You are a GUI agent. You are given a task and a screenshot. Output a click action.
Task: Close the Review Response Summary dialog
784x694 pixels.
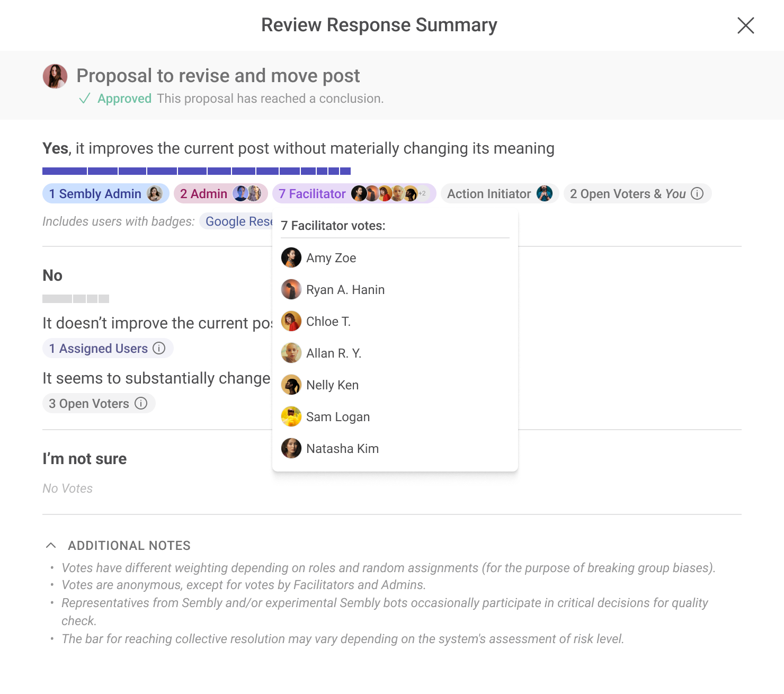pyautogui.click(x=745, y=25)
